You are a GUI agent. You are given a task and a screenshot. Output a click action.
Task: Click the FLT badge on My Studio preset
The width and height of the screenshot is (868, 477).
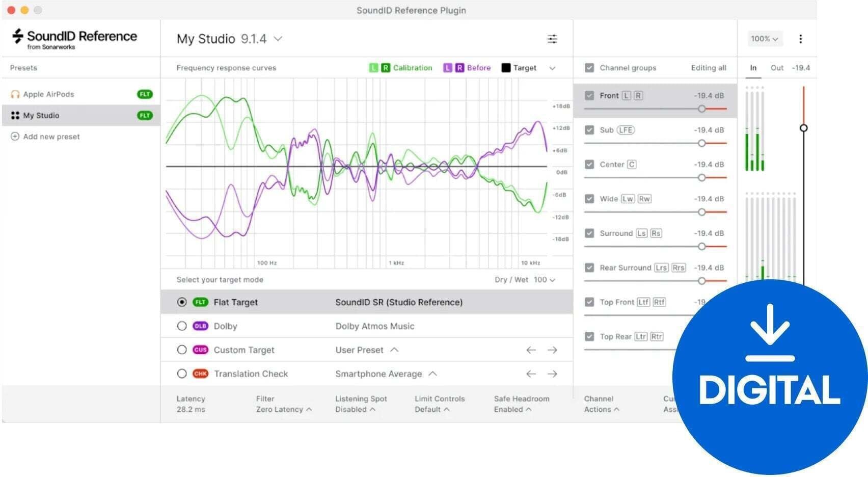point(145,116)
